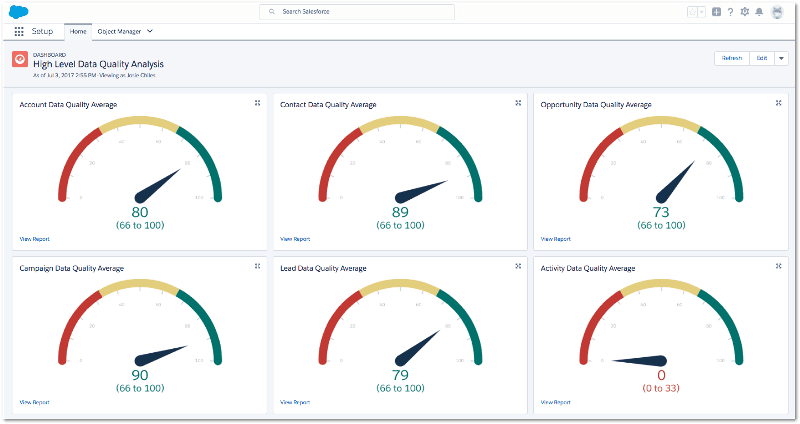Open the Setup gear icon
Image resolution: width=800 pixels, height=424 pixels.
click(x=744, y=12)
